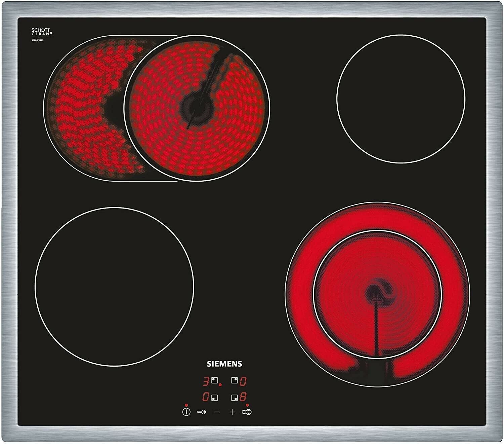Image resolution: width=504 pixels, height=444 pixels.
Task: Tap the key-shaped child lock icon
Action: pos(201,412)
